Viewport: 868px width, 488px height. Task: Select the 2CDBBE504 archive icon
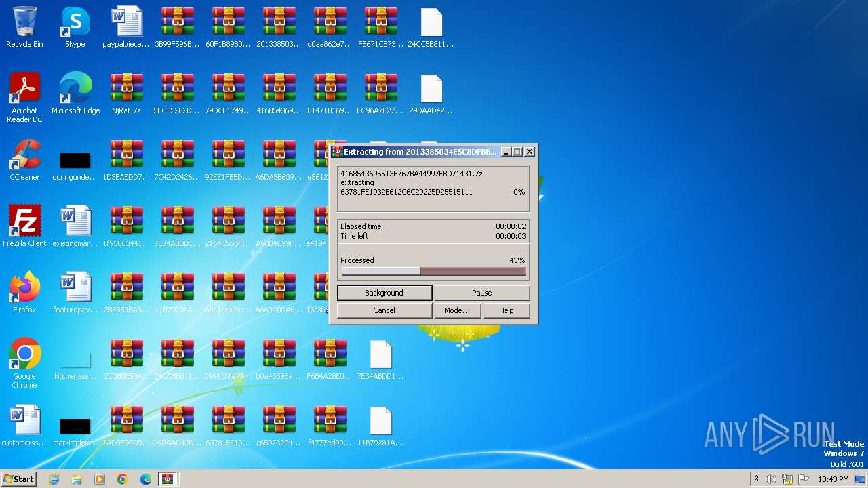click(126, 359)
